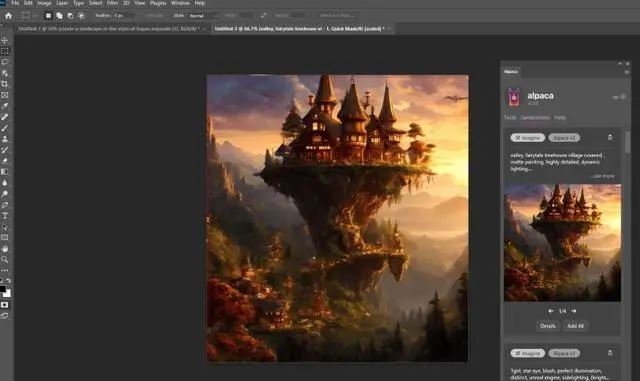Viewport: 640px width, 381px height.
Task: Select the Blur tool
Action: (x=4, y=183)
